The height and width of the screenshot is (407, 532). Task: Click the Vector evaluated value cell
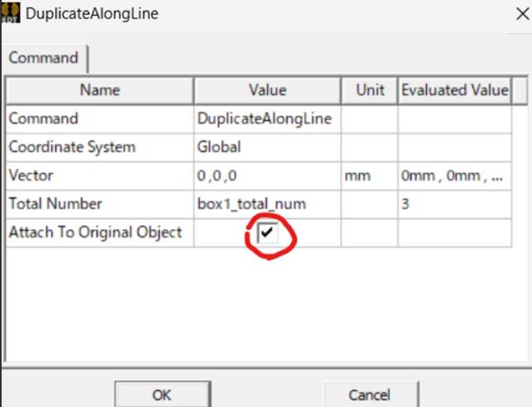454,176
